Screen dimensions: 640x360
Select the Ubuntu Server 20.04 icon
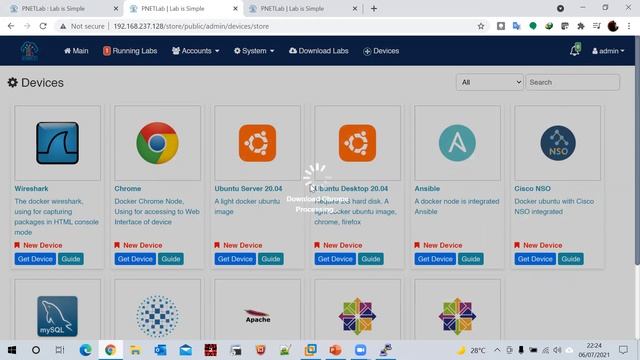point(258,143)
